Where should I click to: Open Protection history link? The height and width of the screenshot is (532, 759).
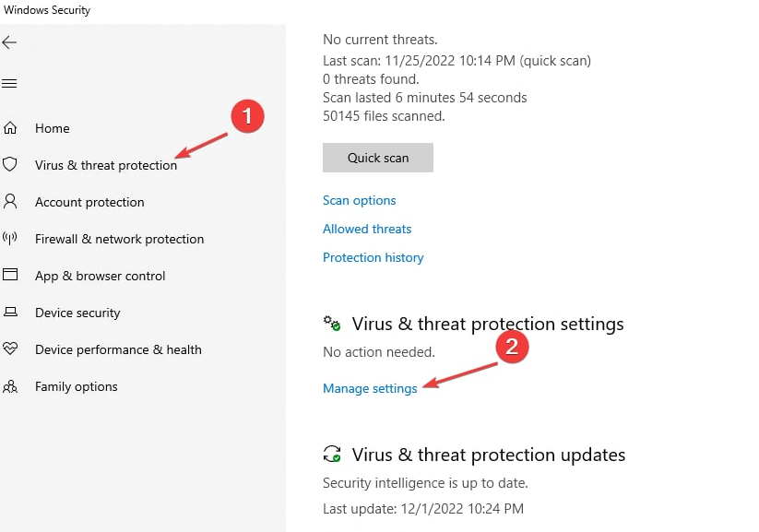374,257
